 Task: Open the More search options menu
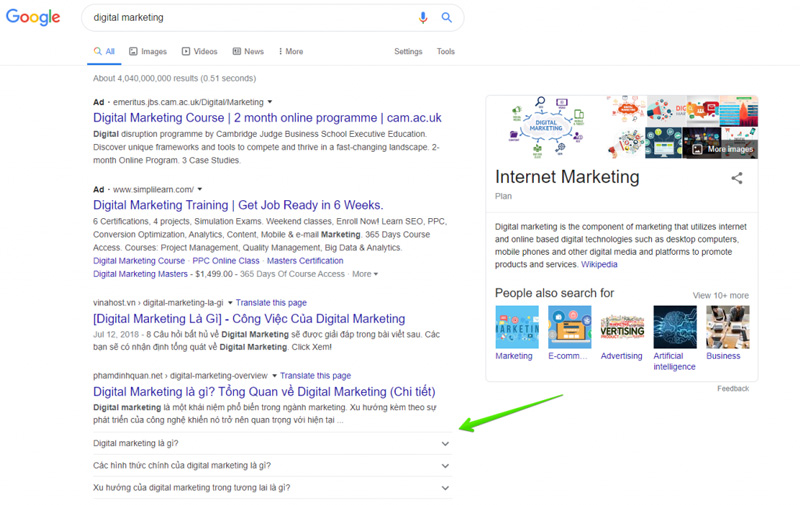click(x=291, y=51)
